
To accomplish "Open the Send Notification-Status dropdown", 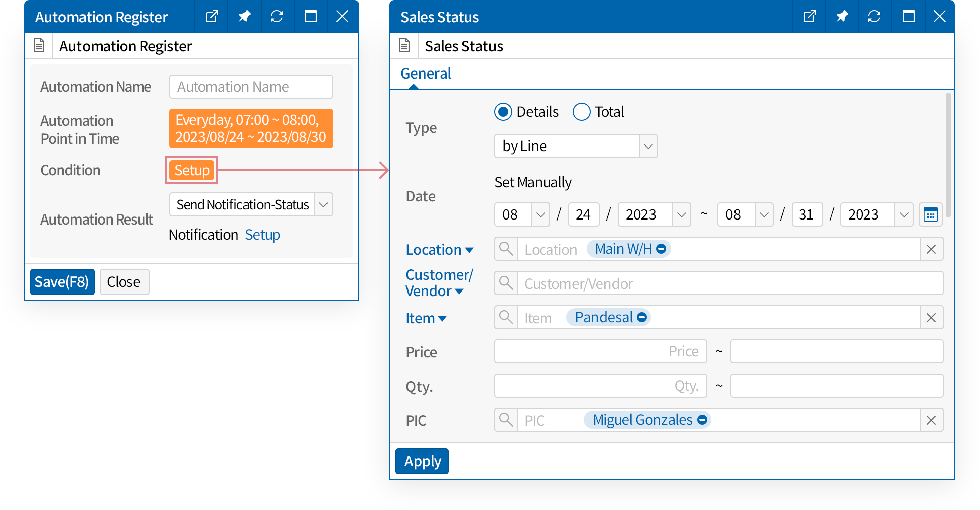I will [x=323, y=205].
